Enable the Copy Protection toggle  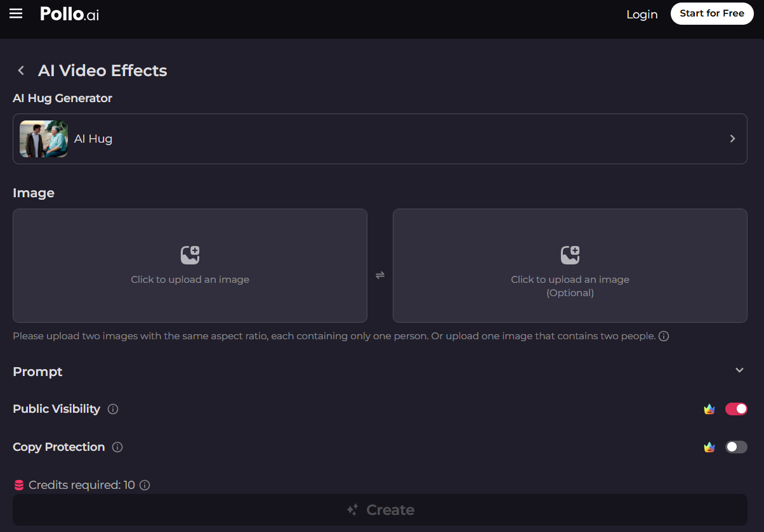[x=736, y=447]
